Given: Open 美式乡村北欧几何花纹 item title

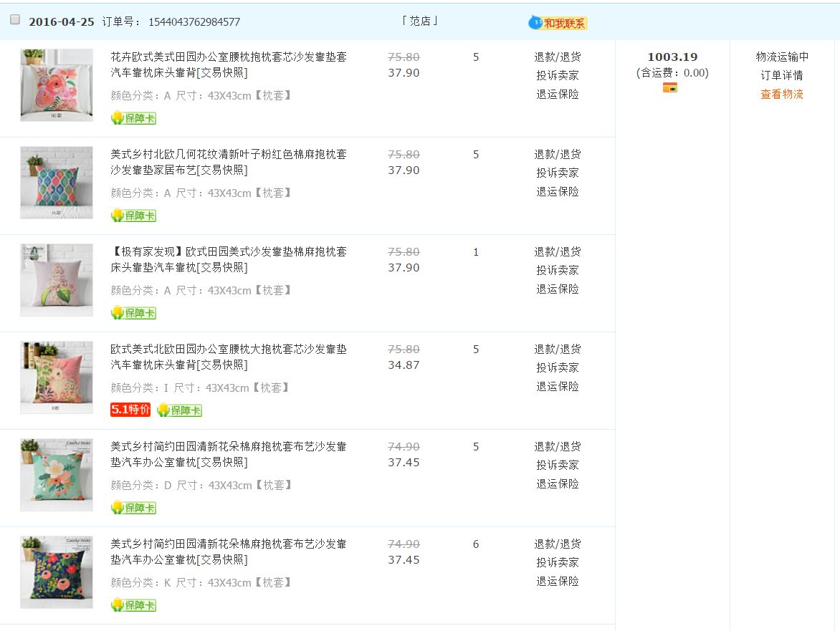Looking at the screenshot, I should (x=229, y=162).
